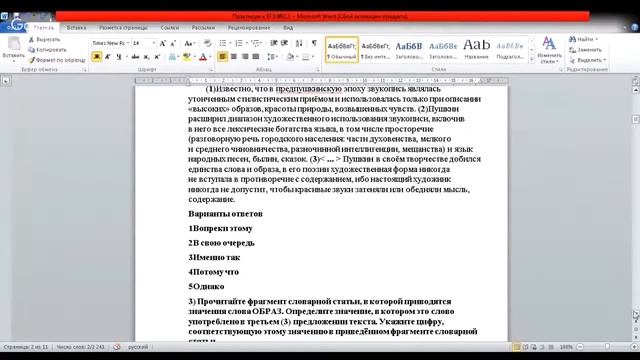Expand the Вставить paste options arrow
The height and width of the screenshot is (360, 640).
point(13,61)
